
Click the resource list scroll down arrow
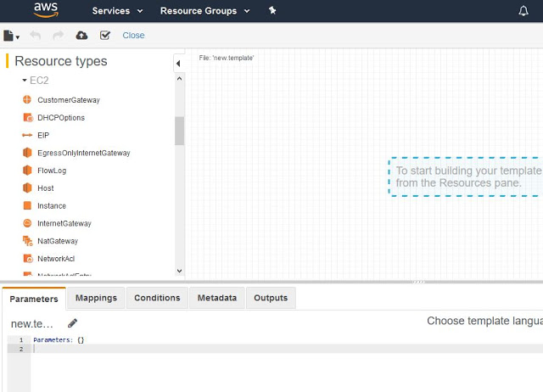179,271
